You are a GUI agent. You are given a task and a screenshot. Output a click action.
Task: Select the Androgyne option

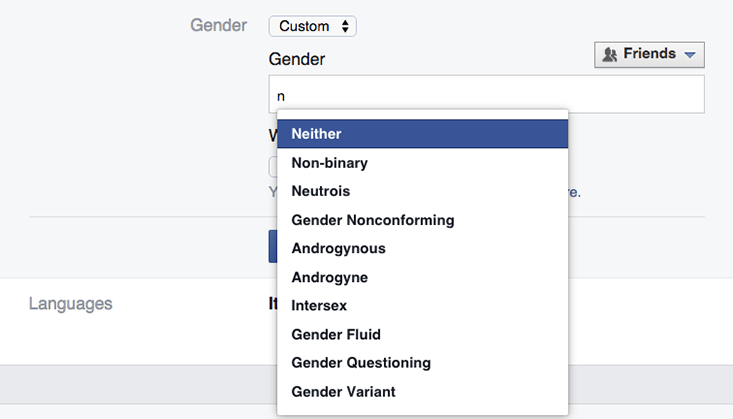423,277
